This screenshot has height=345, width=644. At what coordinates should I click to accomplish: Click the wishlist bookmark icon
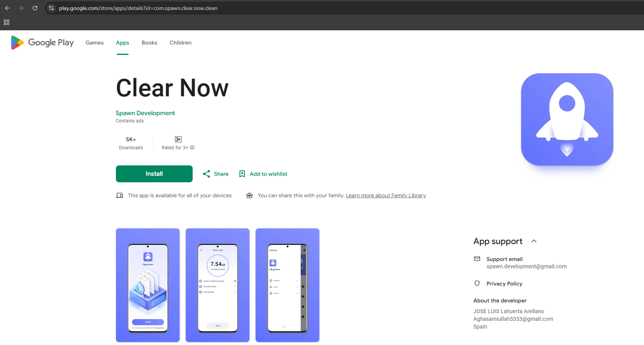click(242, 174)
